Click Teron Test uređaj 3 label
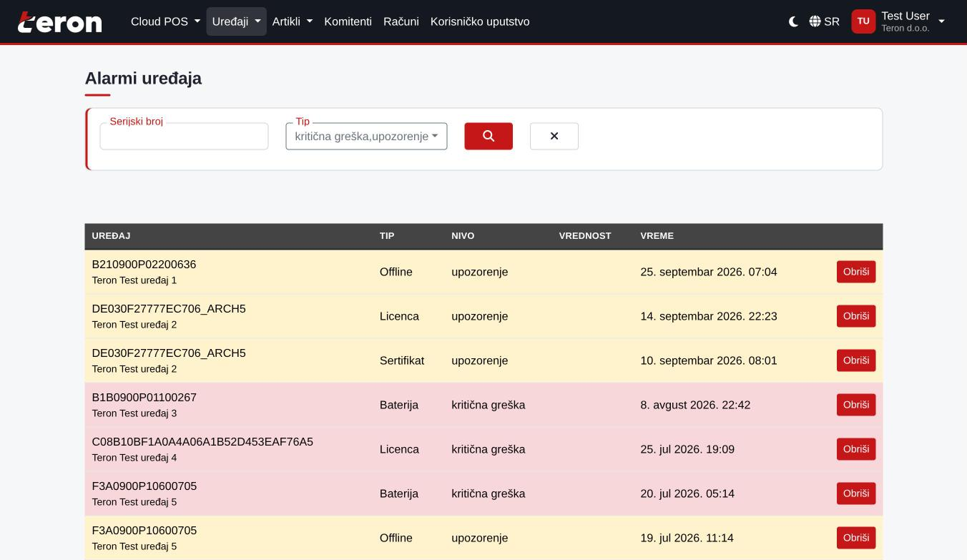This screenshot has height=560, width=967. 134,413
